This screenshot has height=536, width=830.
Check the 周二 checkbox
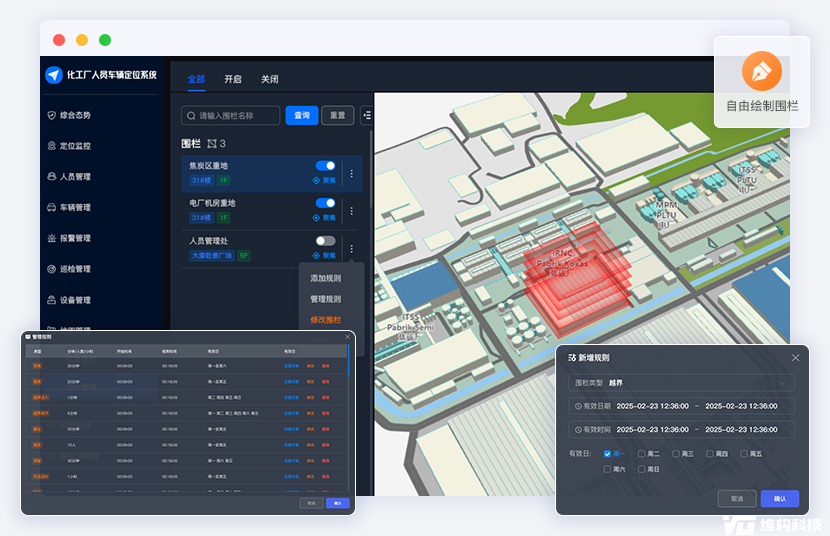pos(642,454)
